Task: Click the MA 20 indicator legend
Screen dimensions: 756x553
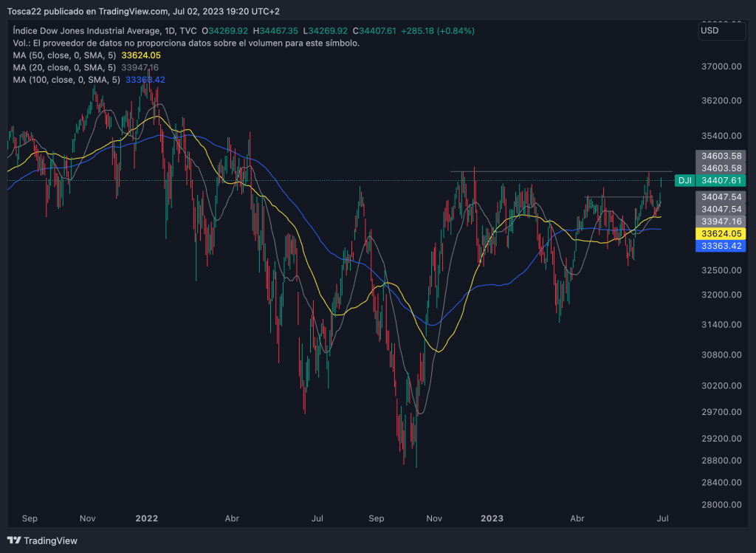Action: pos(85,67)
